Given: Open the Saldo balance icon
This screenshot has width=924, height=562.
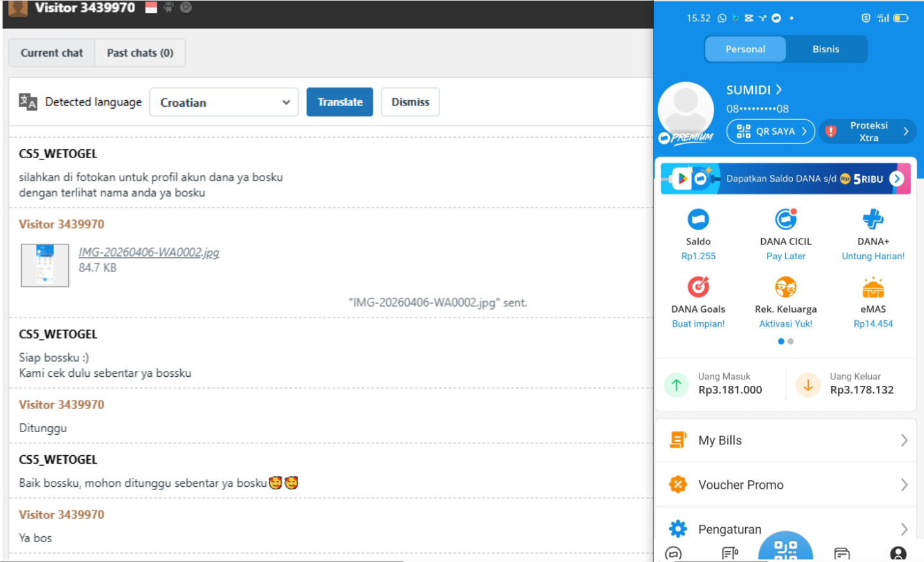Looking at the screenshot, I should pos(698,219).
